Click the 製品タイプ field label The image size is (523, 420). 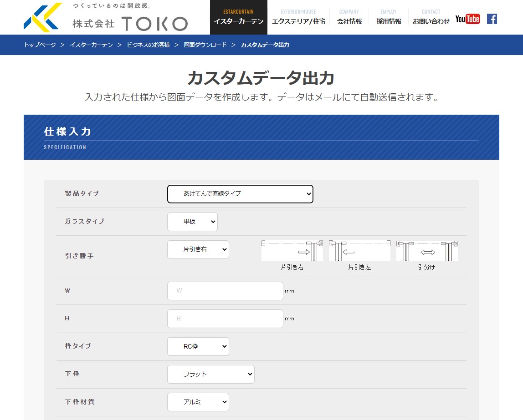82,193
